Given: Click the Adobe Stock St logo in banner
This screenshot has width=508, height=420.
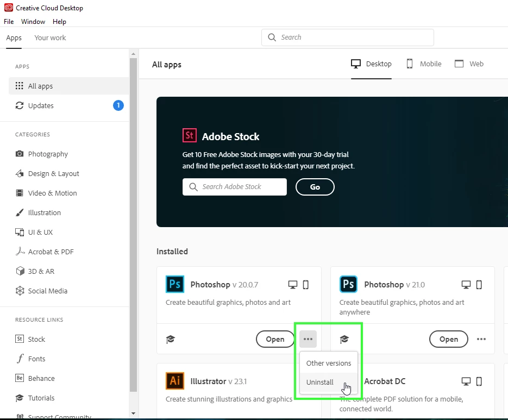Looking at the screenshot, I should 190,135.
